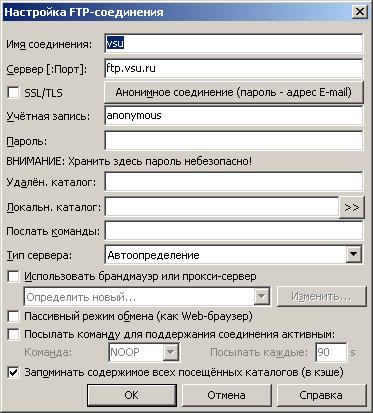This screenshot has width=373, height=413.
Task: Select the account field with anonymous
Action: pyautogui.click(x=234, y=115)
